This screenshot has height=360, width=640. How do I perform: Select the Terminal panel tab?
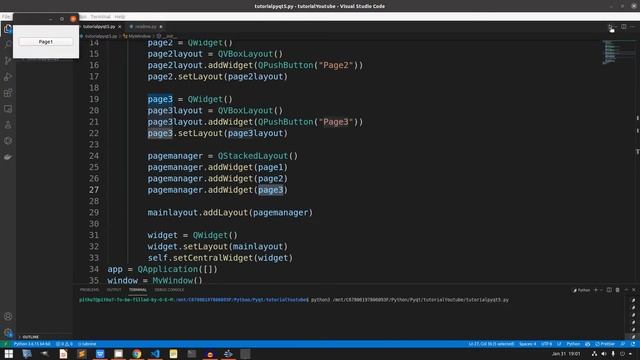point(138,290)
